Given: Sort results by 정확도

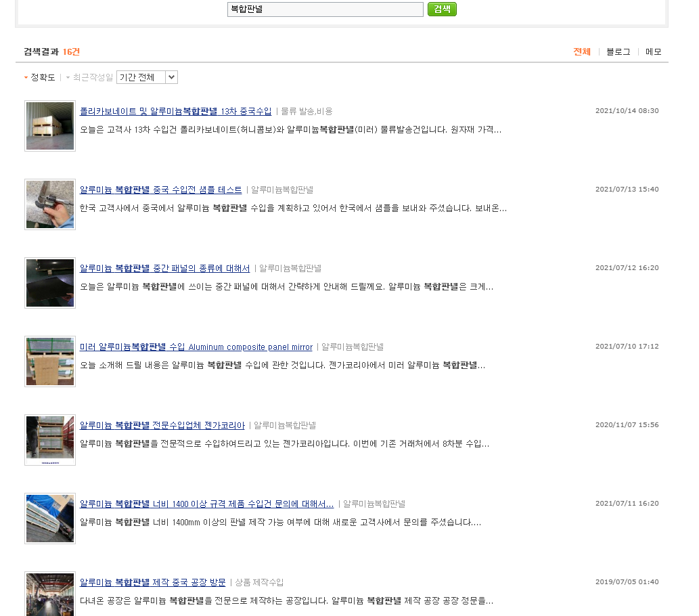Looking at the screenshot, I should pos(43,78).
